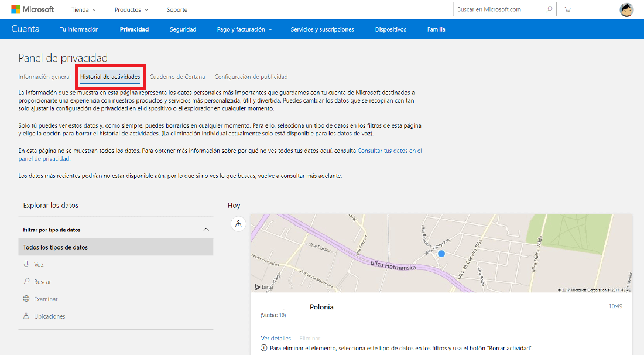Open the Privacidad section
Image resolution: width=644 pixels, height=355 pixels.
pyautogui.click(x=134, y=29)
